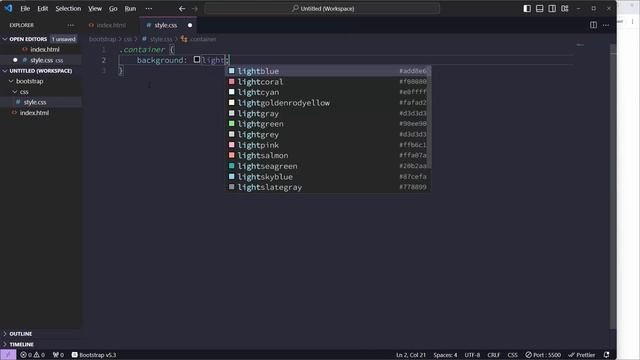Show more menu bar items ellipsis
This screenshot has width=640, height=360.
coord(149,9)
